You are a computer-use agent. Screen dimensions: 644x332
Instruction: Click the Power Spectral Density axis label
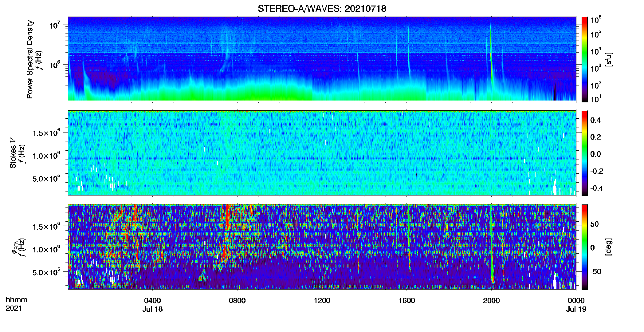point(30,59)
